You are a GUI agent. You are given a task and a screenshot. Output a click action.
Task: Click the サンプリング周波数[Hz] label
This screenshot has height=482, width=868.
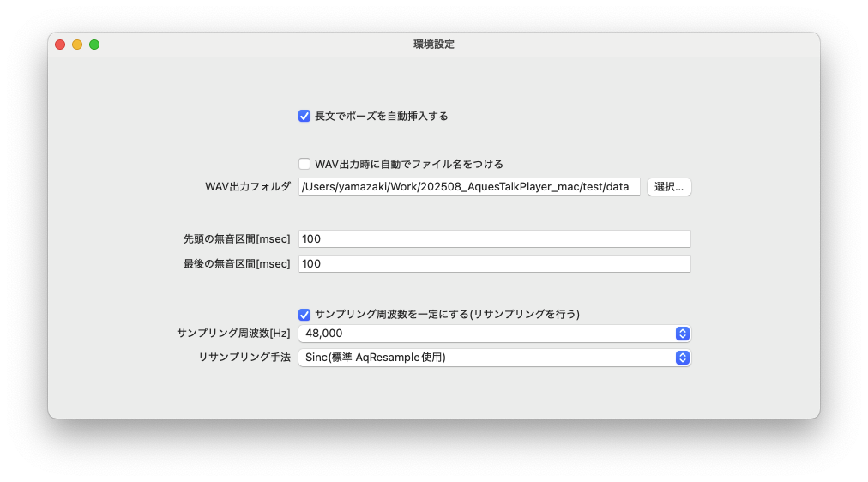[233, 333]
